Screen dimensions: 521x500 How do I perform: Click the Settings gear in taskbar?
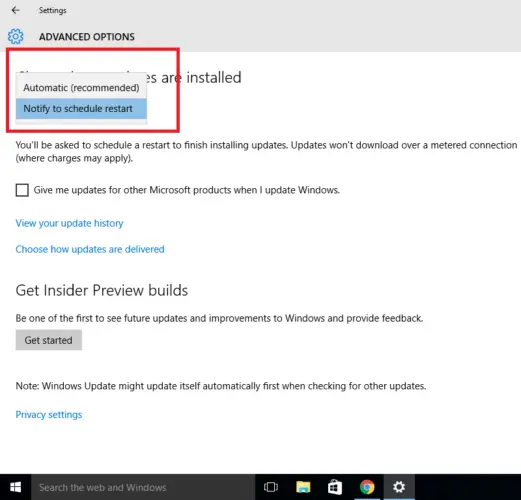point(399,487)
